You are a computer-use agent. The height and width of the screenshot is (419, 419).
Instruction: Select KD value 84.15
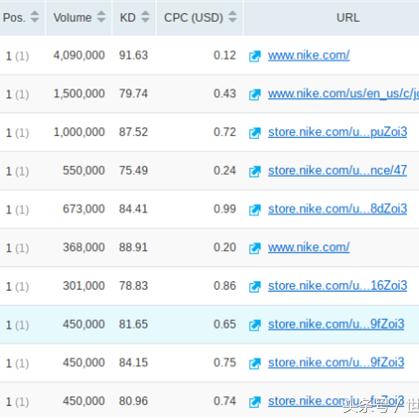[133, 363]
